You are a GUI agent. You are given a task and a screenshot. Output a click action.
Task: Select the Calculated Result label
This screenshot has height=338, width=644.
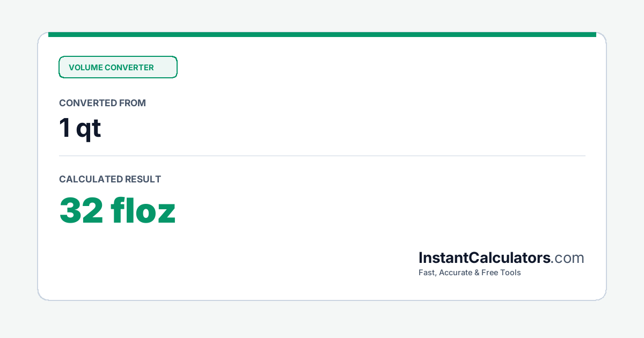(x=110, y=179)
